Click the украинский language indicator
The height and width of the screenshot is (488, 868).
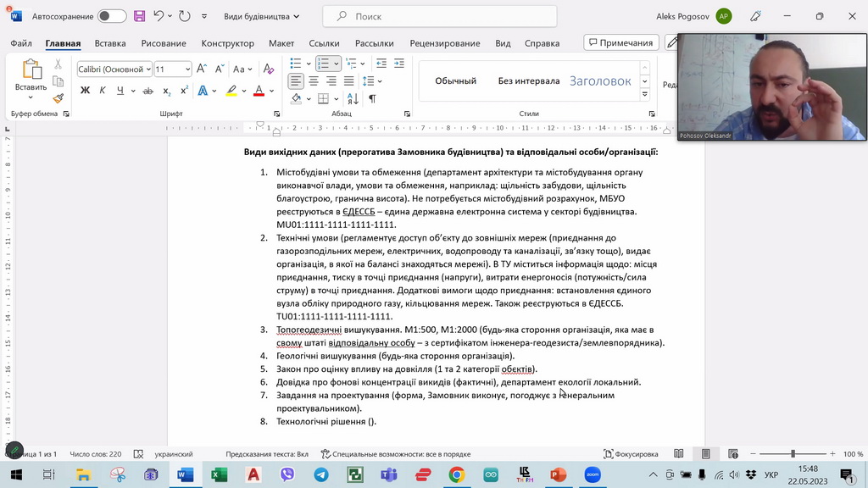[x=174, y=454]
